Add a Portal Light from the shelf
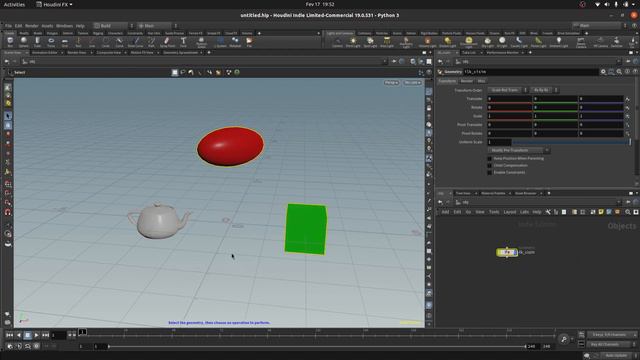 pyautogui.click(x=538, y=41)
